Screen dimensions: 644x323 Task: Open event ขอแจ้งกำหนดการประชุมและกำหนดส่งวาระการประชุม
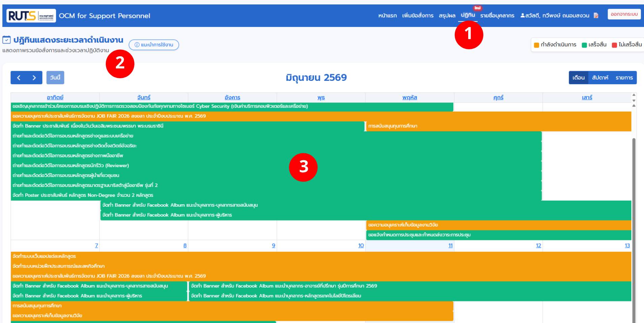tap(499, 235)
